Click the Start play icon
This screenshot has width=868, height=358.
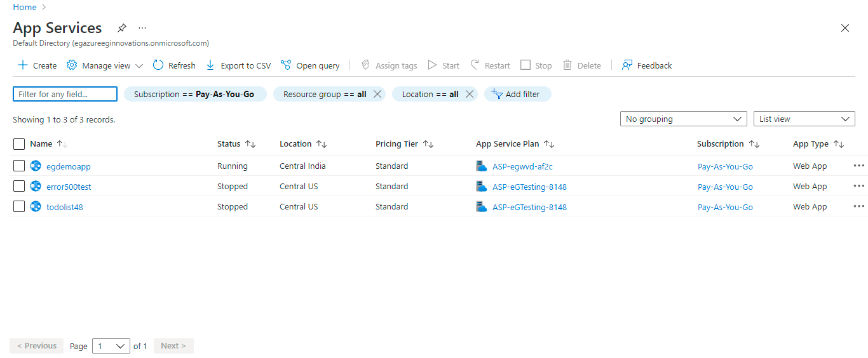point(432,65)
